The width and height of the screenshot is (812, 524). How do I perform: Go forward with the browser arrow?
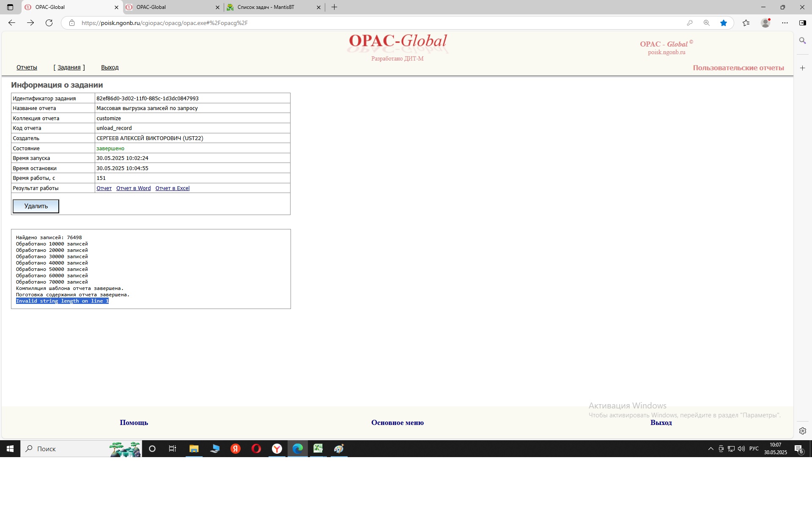(x=30, y=23)
